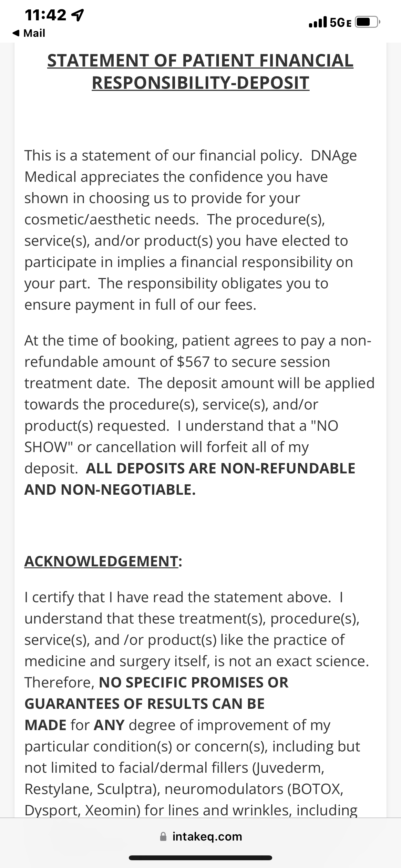Tap the GUARANTEES OF RESULTS CAN BE line

[x=145, y=704]
